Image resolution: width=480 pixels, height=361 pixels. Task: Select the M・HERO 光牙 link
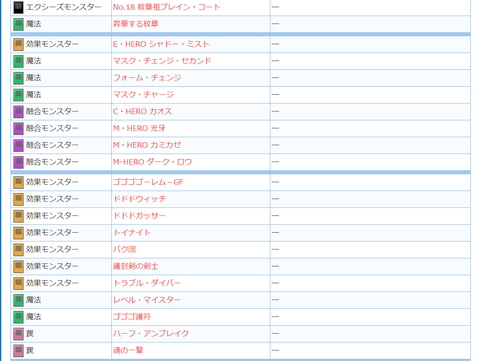(x=139, y=128)
